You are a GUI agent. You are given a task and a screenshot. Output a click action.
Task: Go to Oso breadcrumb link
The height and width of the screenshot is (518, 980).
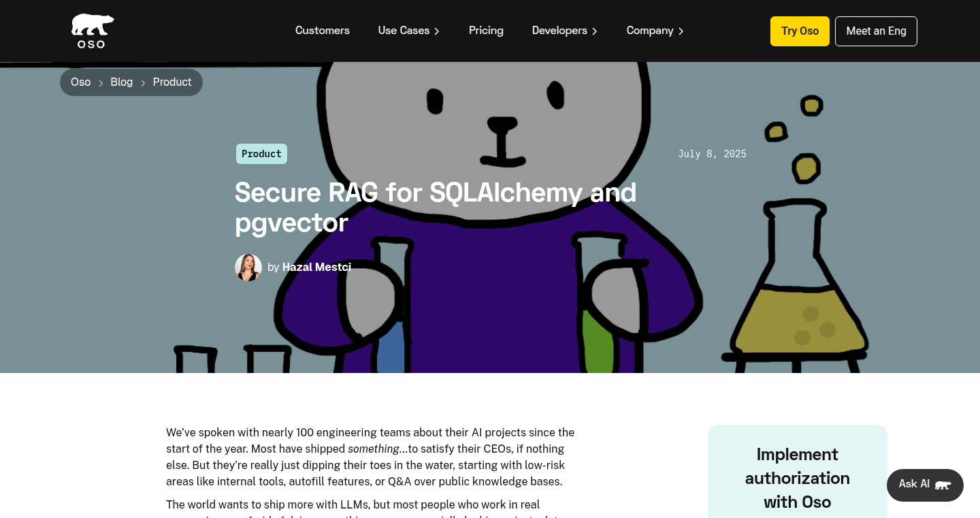80,82
